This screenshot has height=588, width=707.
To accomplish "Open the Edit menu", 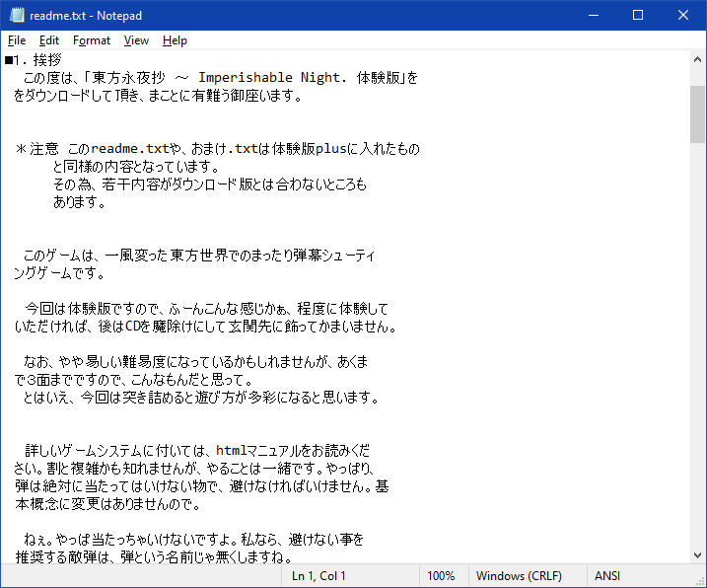I will [x=48, y=40].
